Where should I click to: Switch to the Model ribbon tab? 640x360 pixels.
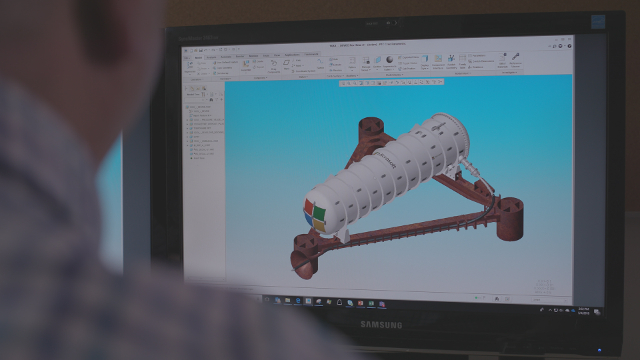pos(198,58)
